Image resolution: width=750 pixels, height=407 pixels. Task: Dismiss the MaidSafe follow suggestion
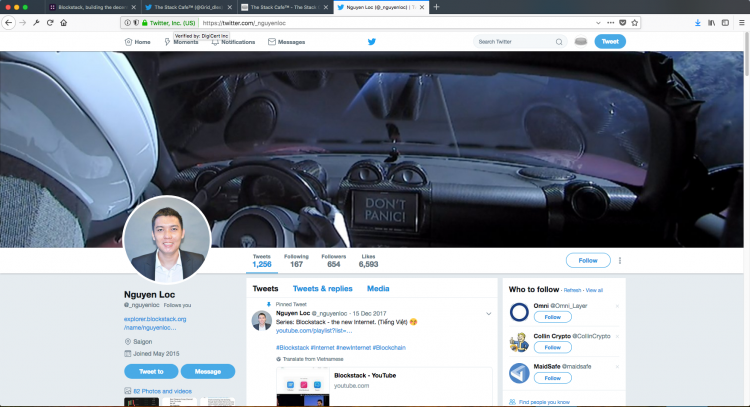pyautogui.click(x=617, y=367)
